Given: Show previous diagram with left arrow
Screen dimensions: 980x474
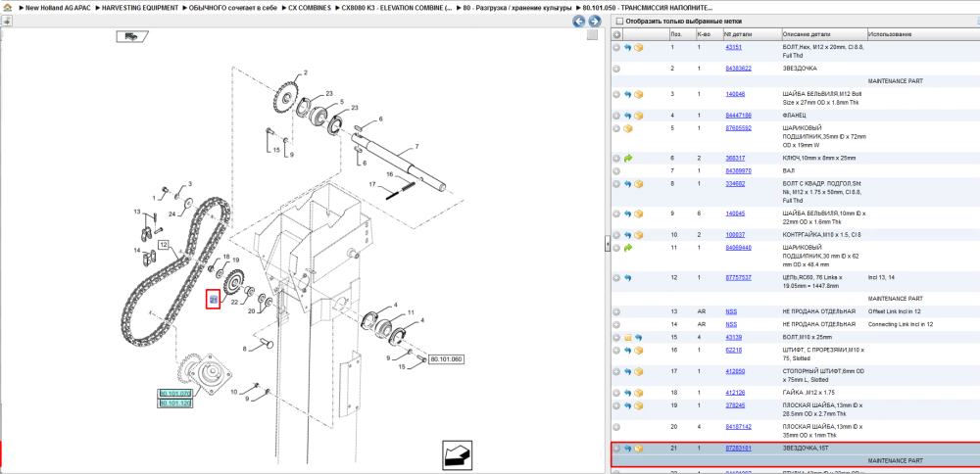Looking at the screenshot, I should pyautogui.click(x=579, y=22).
